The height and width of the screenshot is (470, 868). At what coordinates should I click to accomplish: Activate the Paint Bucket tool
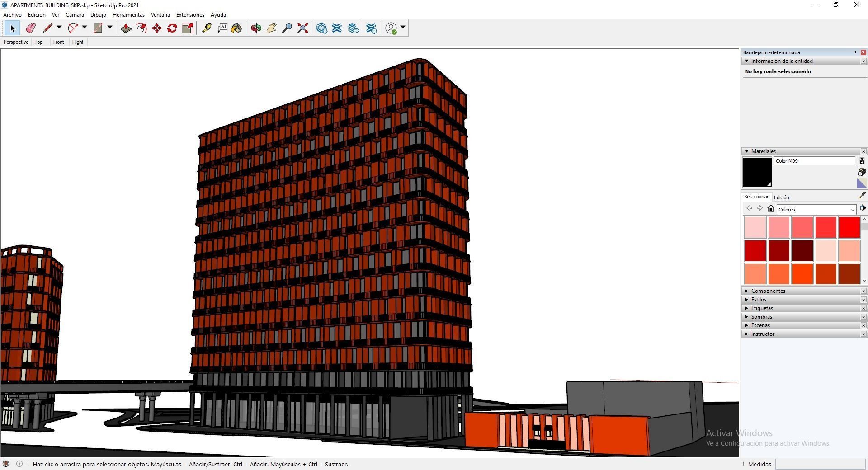[x=236, y=28]
